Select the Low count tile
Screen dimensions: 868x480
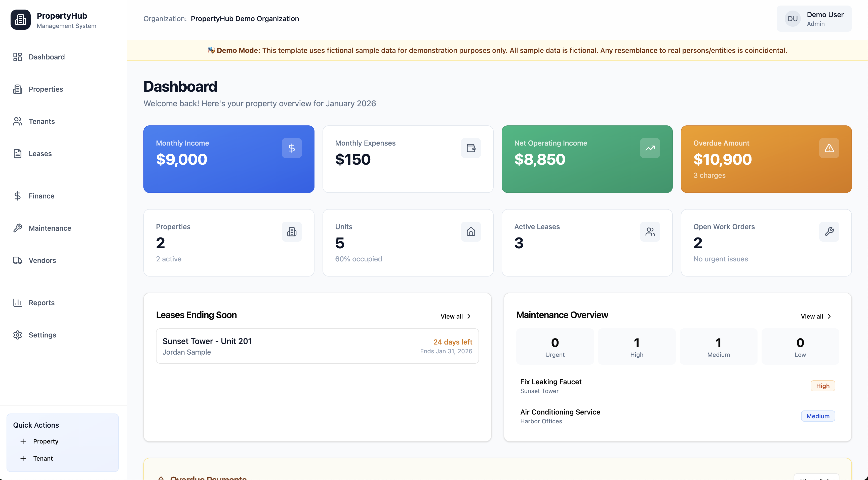800,347
